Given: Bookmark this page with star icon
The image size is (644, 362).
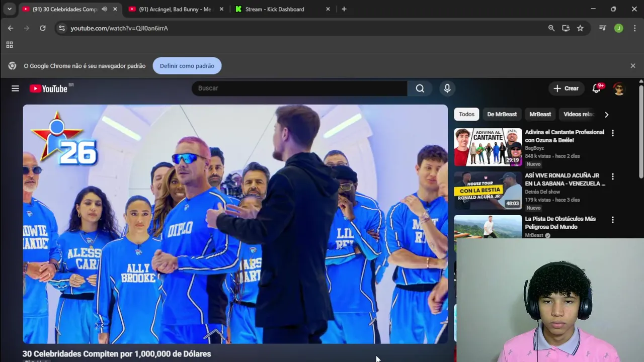Looking at the screenshot, I should coord(580,28).
